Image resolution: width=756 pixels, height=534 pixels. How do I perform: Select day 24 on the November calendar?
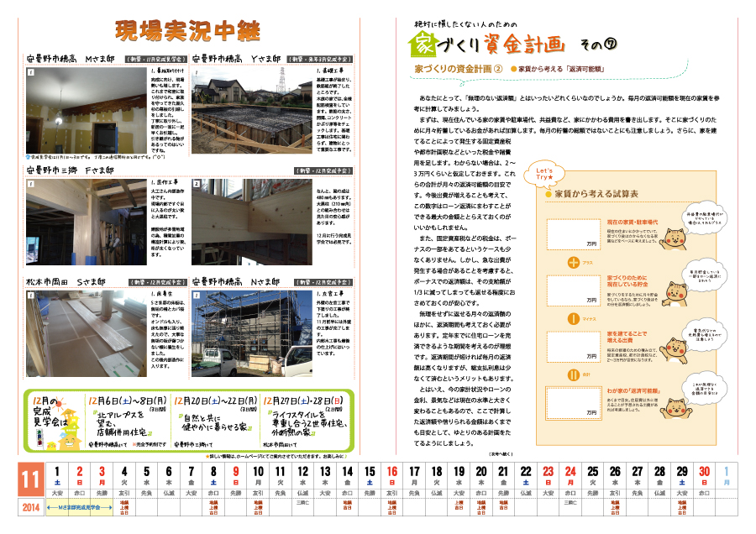[x=570, y=476]
